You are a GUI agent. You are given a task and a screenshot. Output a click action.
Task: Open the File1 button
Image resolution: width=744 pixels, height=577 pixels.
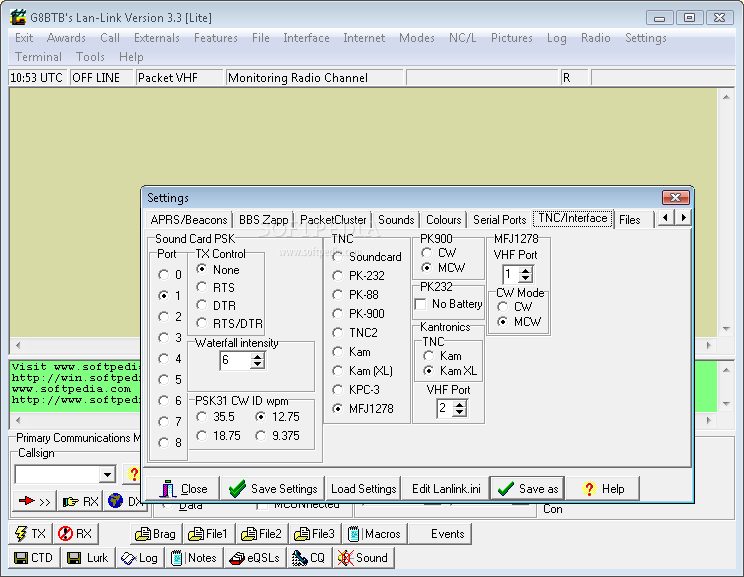click(x=208, y=534)
